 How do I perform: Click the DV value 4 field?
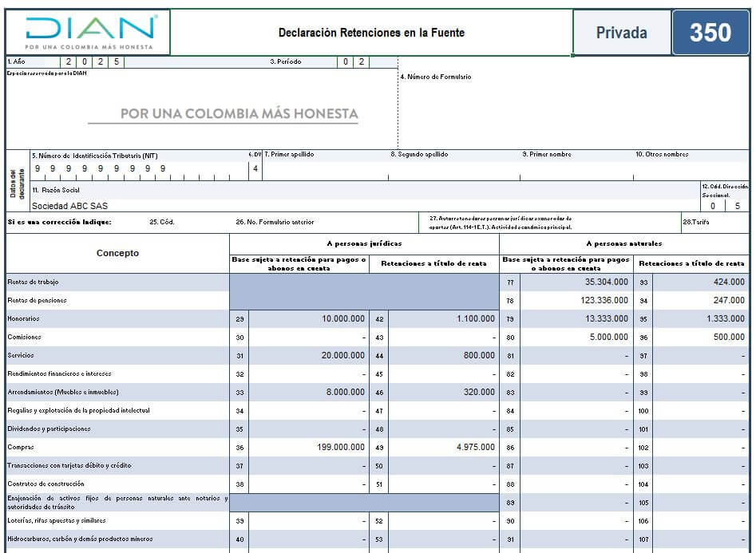(255, 169)
